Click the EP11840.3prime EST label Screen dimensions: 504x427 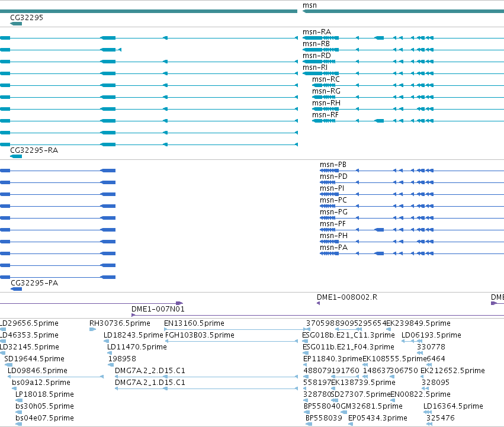[333, 359]
